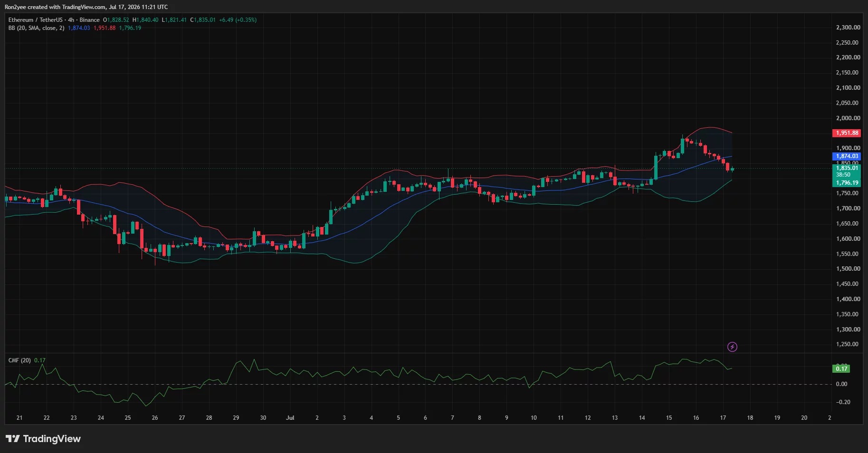Click the 38:50 candle countdown timer
The height and width of the screenshot is (453, 868).
(x=843, y=175)
